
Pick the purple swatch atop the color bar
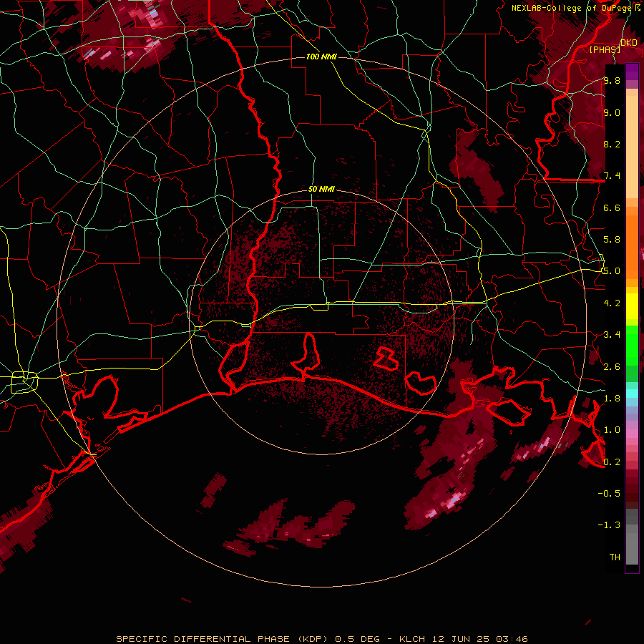[x=632, y=70]
